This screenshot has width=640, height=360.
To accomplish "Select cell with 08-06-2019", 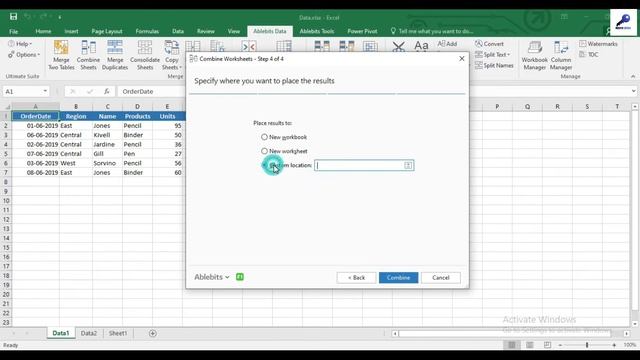I will click(x=36, y=172).
